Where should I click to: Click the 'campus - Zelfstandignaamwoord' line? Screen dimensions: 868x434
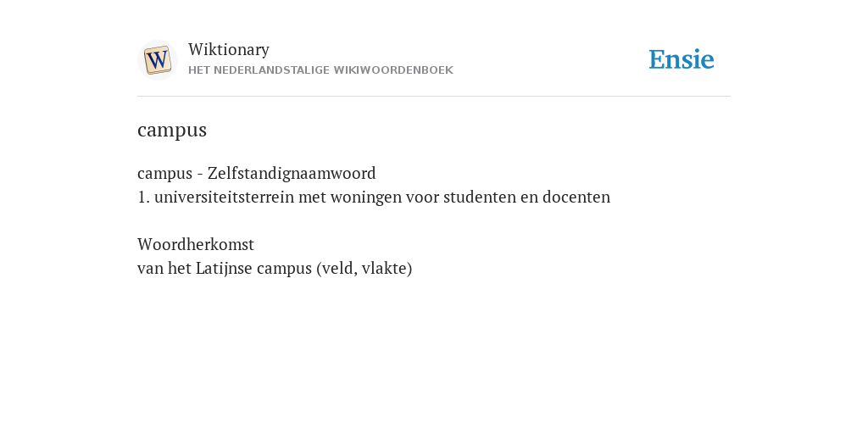tap(256, 173)
